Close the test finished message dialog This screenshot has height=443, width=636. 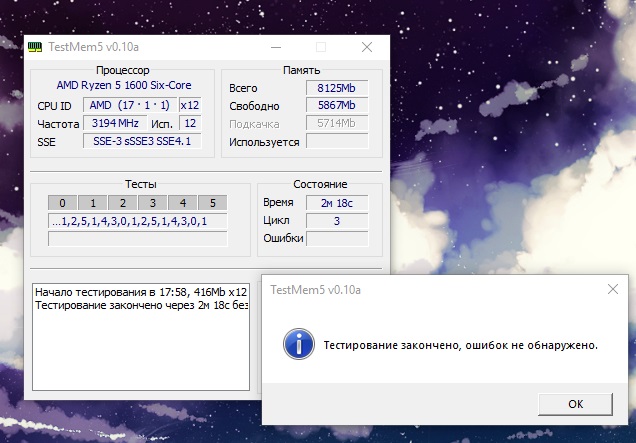pos(612,289)
